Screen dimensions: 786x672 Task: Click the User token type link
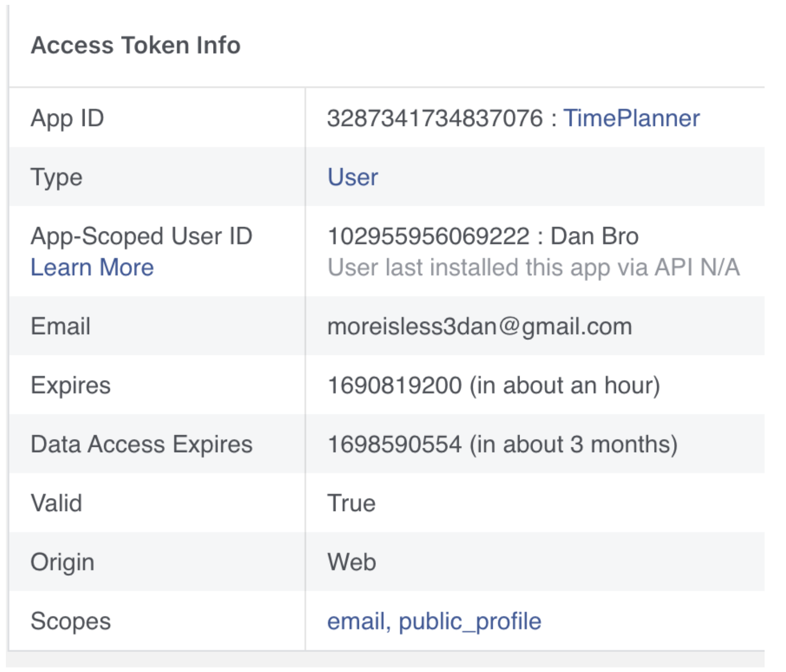click(353, 177)
